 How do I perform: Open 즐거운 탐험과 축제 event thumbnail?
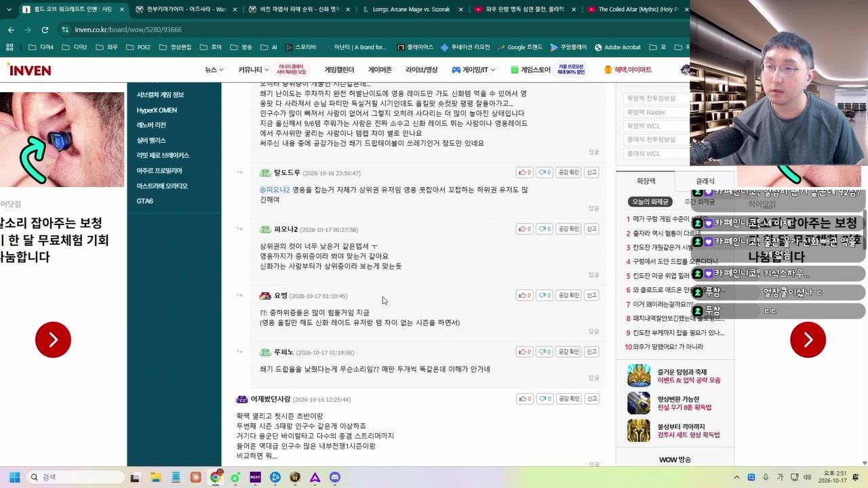(639, 376)
